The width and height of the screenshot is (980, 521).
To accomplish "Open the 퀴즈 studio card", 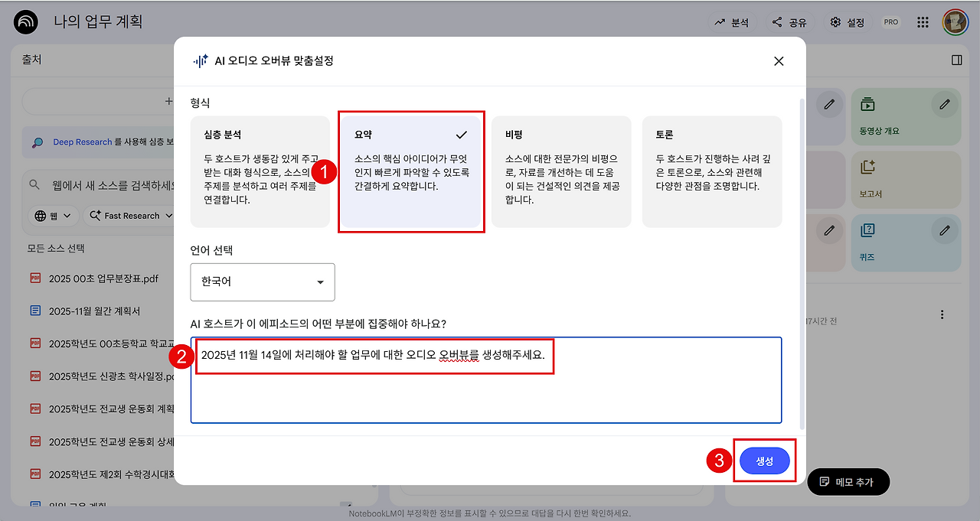I will pyautogui.click(x=906, y=243).
